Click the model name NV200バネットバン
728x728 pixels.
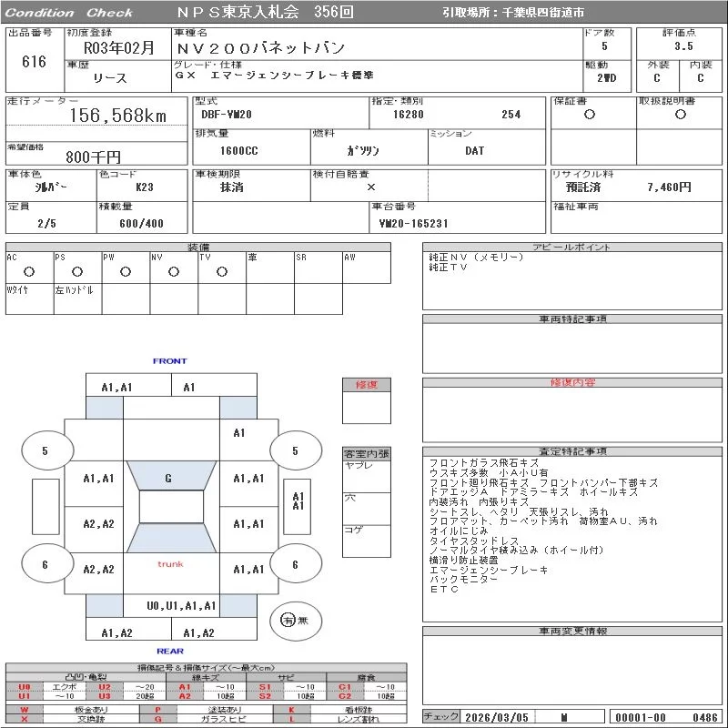tap(260, 48)
